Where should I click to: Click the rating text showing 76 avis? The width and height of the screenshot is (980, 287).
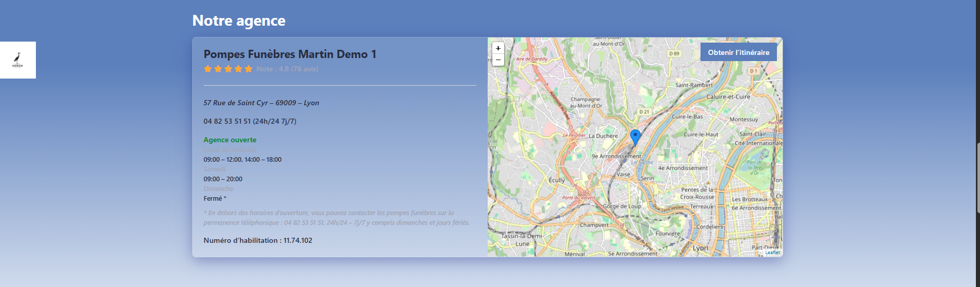(287, 69)
